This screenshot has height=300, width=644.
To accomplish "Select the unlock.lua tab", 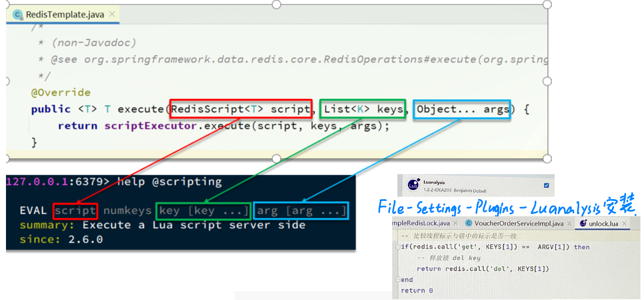I will [x=603, y=224].
